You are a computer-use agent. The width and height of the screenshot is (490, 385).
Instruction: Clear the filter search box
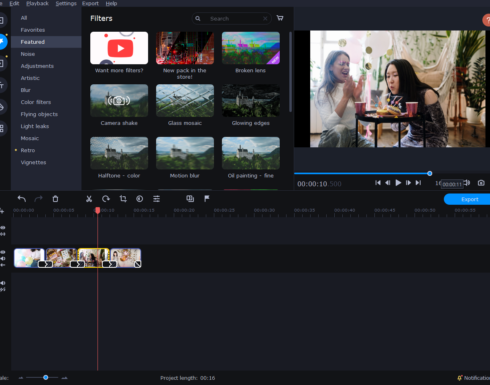[265, 19]
